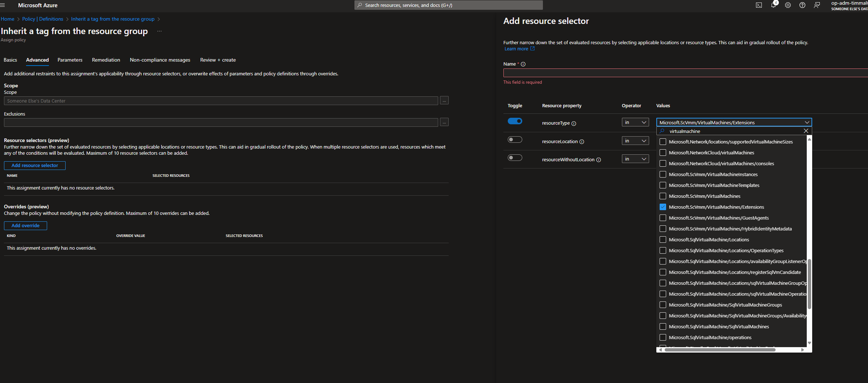Click the search magnifier in Azure search bar
Screen dimensions: 868x383
click(x=360, y=5)
